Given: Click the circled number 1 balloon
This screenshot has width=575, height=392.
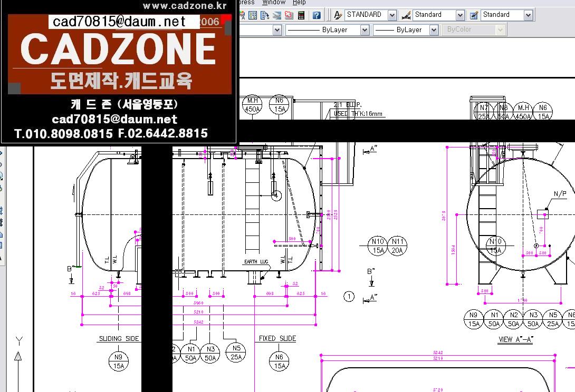Looking at the screenshot, I should point(349,297).
